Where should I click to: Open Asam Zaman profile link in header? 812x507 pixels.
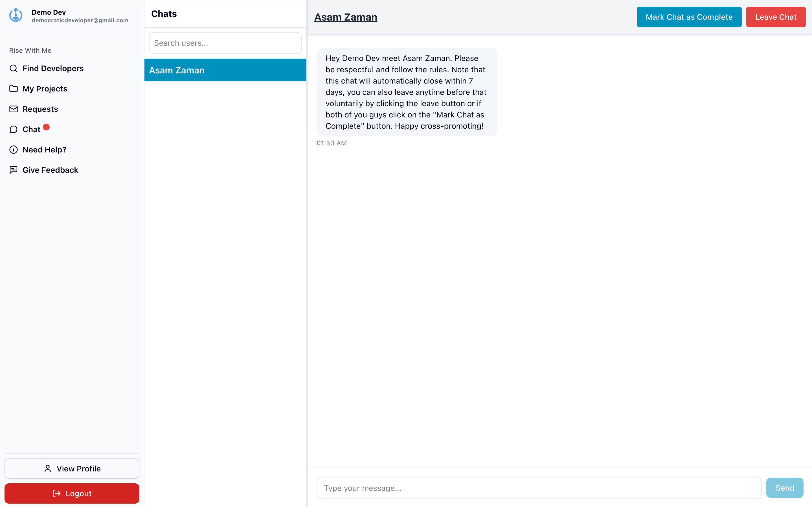click(x=346, y=17)
